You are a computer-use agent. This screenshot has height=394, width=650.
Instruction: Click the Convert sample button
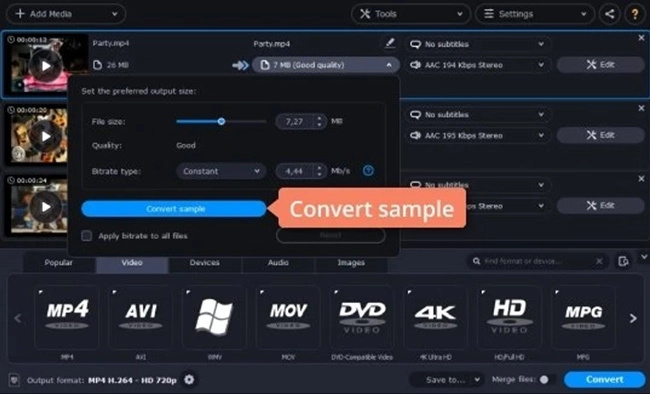click(x=174, y=209)
